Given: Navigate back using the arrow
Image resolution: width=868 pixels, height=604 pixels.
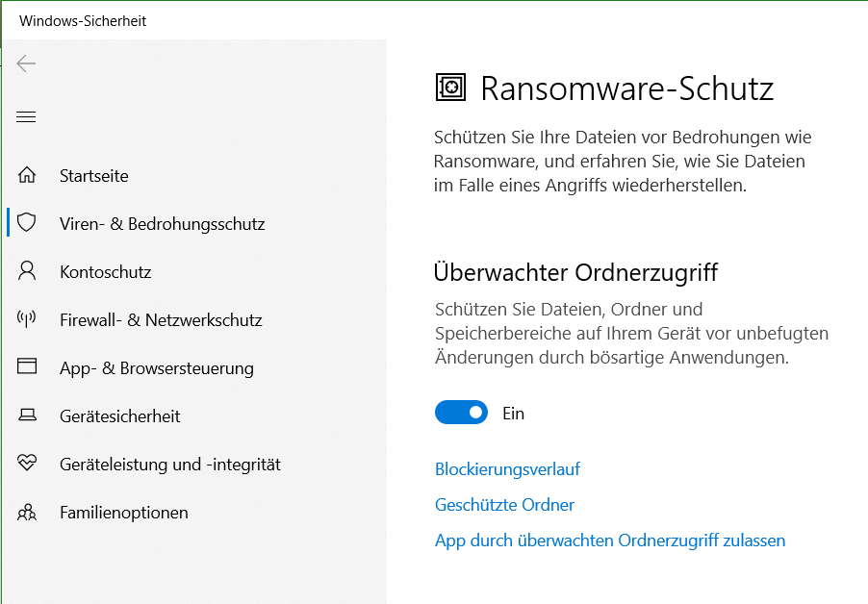Looking at the screenshot, I should [26, 63].
